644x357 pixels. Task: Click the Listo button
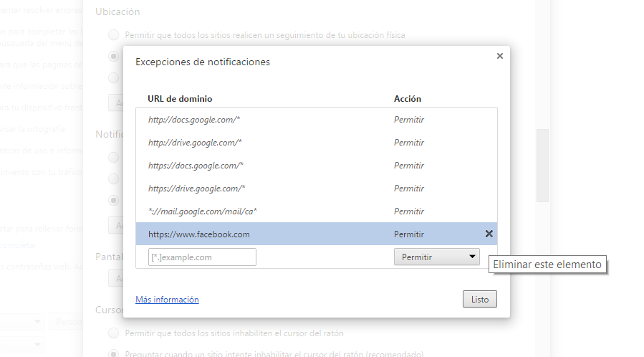(480, 299)
